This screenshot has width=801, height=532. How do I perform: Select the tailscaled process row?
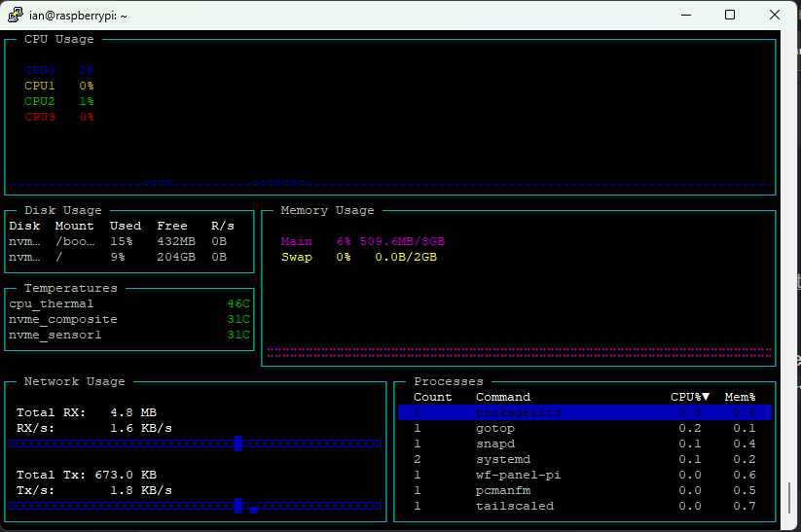(585, 506)
